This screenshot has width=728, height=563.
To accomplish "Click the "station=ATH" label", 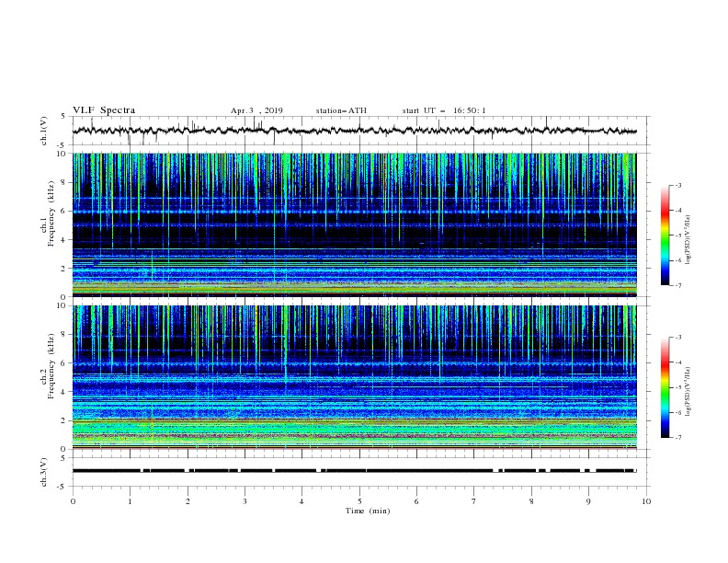I will coord(341,110).
